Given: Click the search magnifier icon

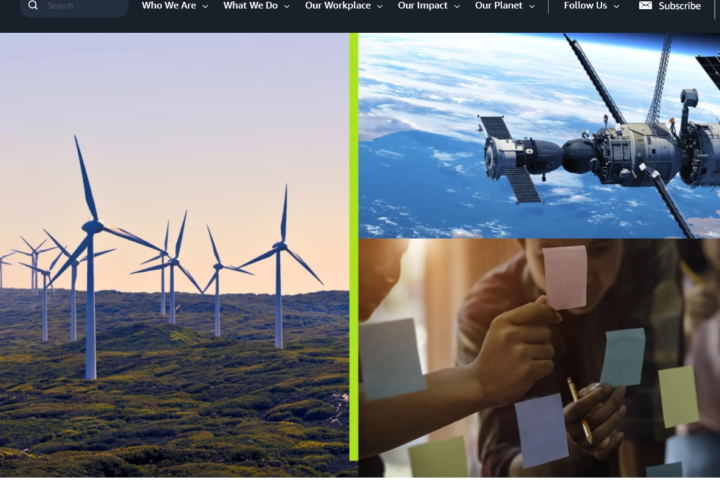Looking at the screenshot, I should 33,6.
